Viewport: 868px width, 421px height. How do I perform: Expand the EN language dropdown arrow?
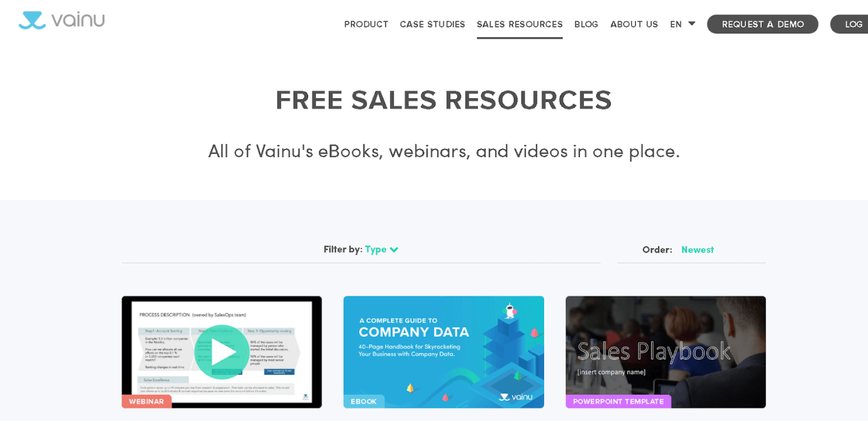691,24
